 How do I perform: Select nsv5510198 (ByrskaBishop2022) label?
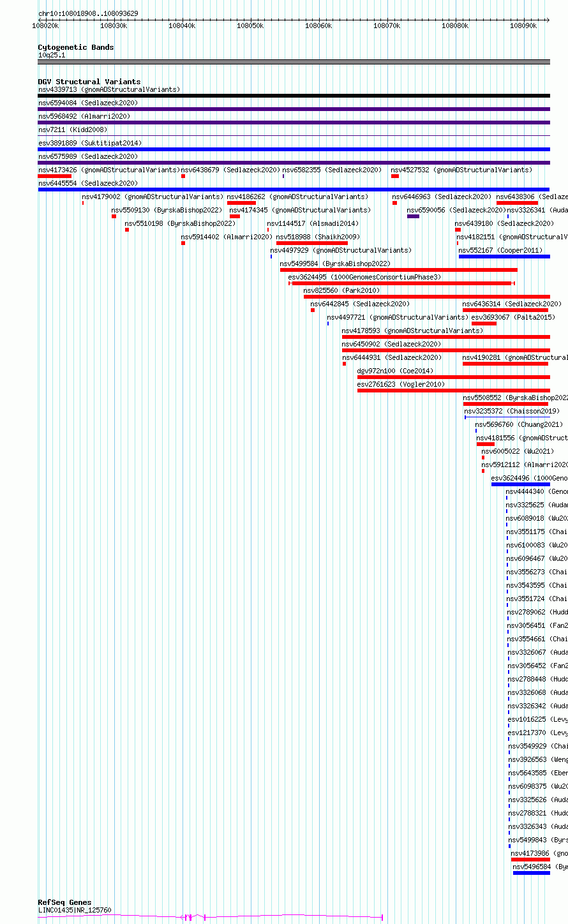181,223
